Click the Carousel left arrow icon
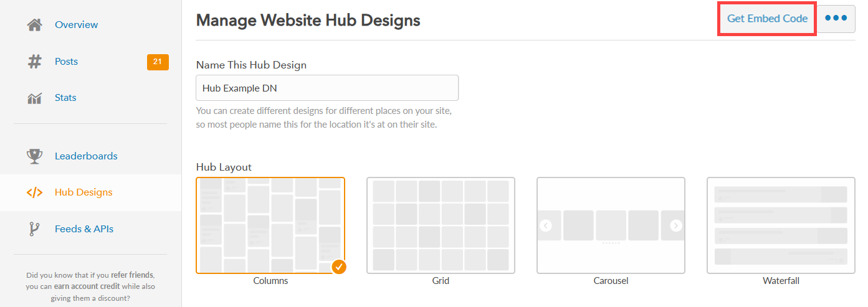This screenshot has height=307, width=868. (x=546, y=225)
